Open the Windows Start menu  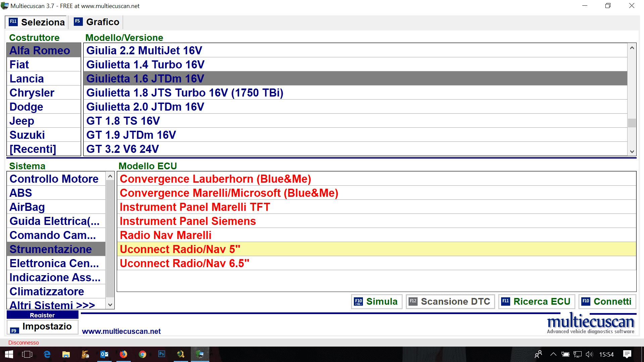[x=9, y=354]
